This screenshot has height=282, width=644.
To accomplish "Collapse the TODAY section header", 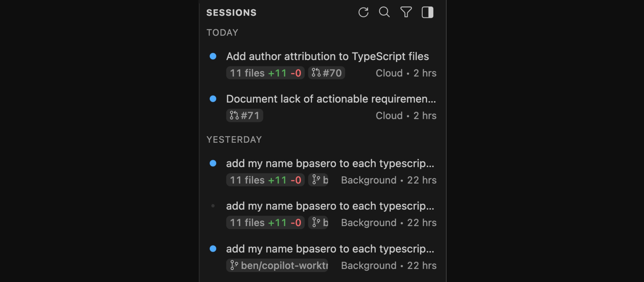I will click(222, 32).
